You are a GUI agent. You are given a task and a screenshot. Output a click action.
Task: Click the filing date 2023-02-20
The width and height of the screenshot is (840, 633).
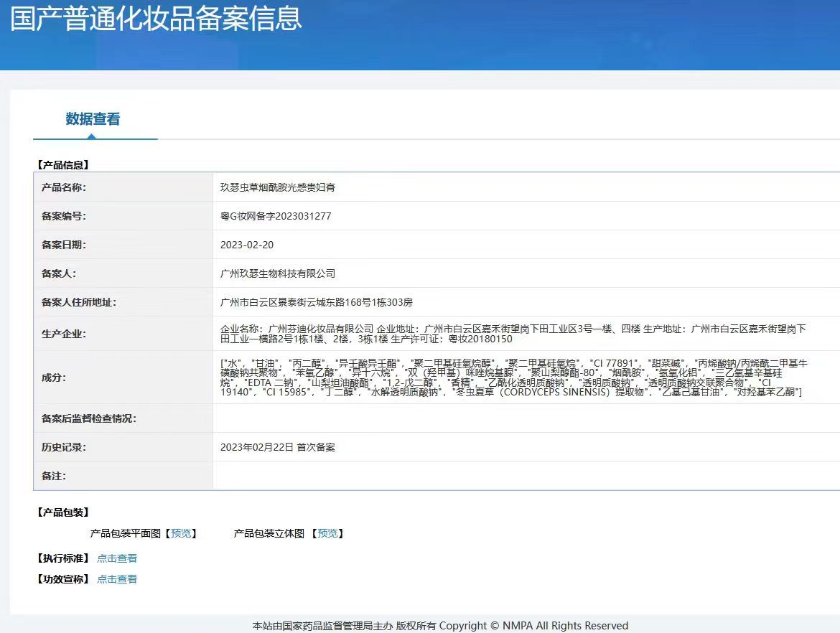[x=247, y=245]
